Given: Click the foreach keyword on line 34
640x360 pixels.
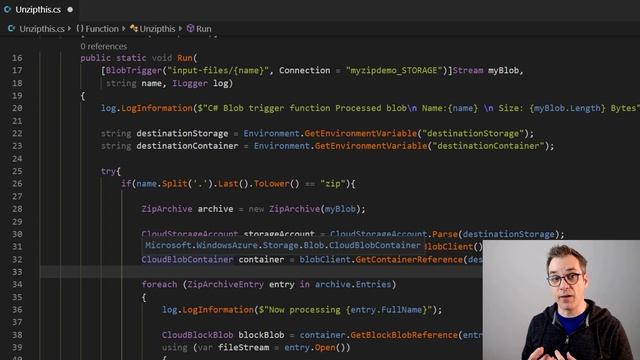Looking at the screenshot, I should [159, 284].
